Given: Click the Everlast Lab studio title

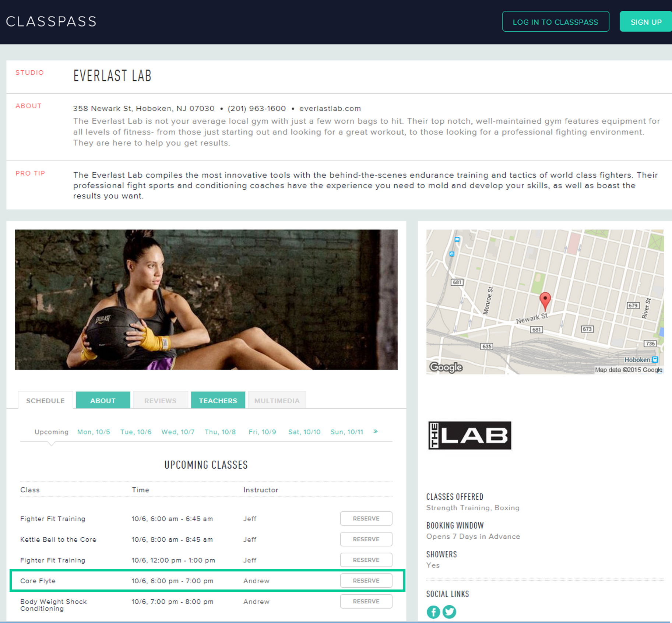Looking at the screenshot, I should click(112, 75).
